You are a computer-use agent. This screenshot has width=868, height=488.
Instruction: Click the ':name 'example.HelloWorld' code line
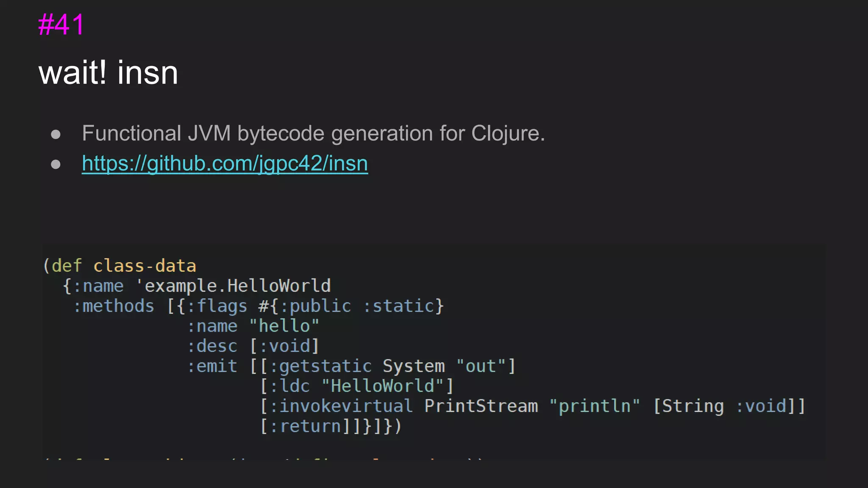[197, 286]
